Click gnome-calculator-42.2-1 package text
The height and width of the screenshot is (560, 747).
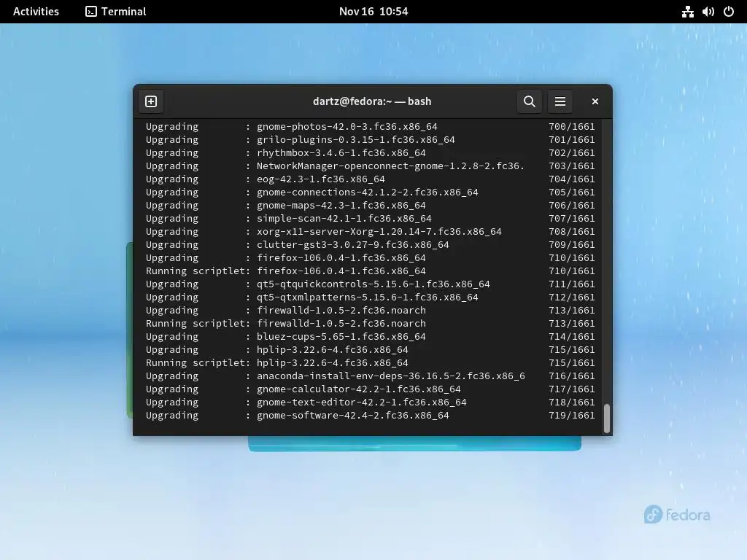[x=359, y=389]
